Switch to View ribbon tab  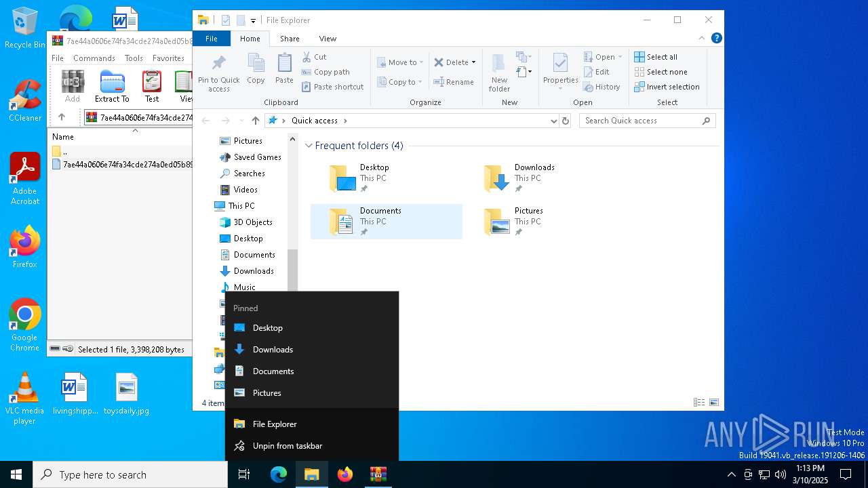[328, 39]
